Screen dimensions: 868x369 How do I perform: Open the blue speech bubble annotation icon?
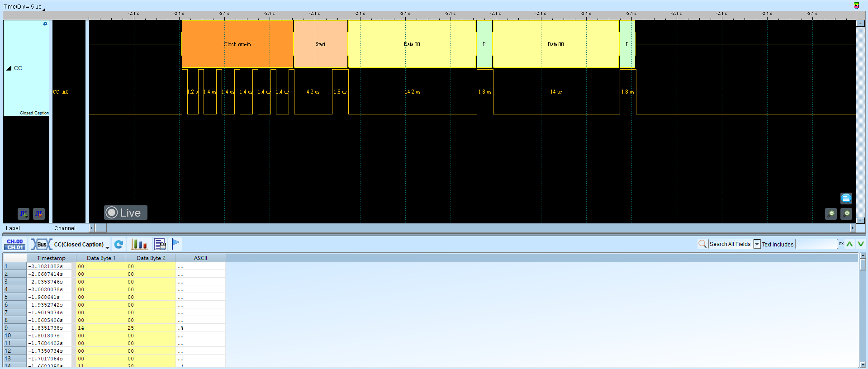846,198
